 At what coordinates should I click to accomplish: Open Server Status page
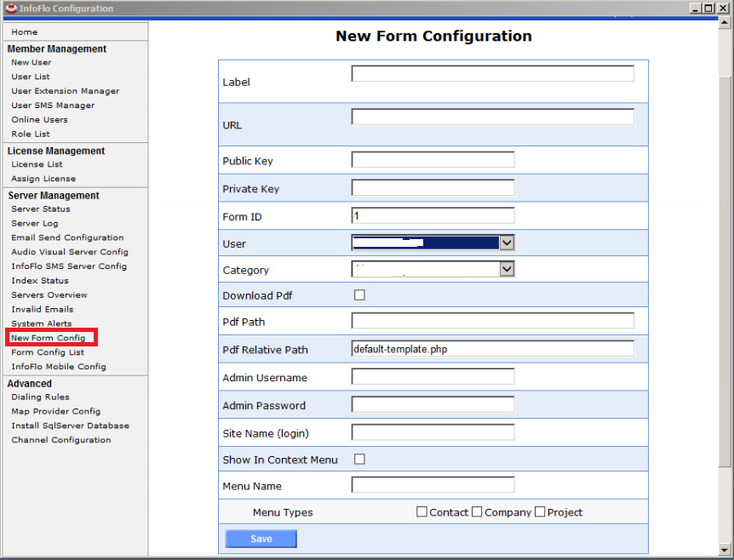41,209
